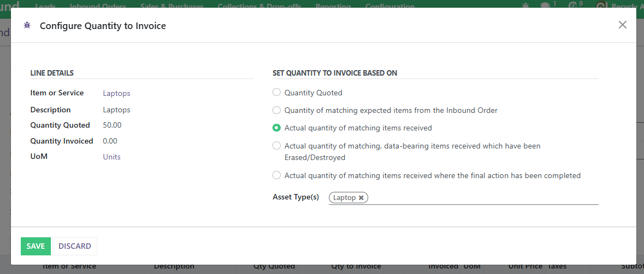Open the Configuration menu
The image size is (644, 274).
[x=390, y=7]
